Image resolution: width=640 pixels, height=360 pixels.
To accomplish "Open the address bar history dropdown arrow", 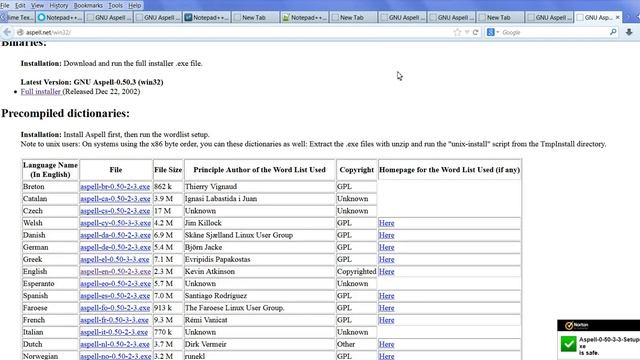I will (467, 32).
